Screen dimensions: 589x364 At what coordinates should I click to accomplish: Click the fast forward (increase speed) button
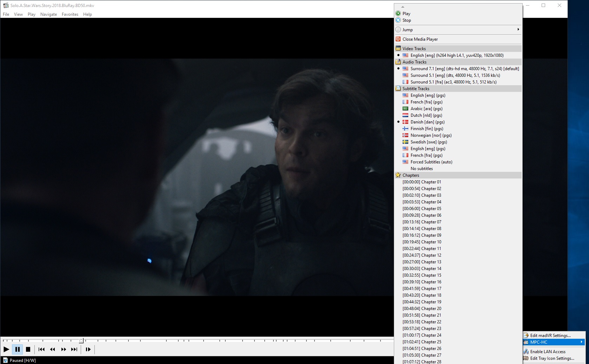(64, 349)
